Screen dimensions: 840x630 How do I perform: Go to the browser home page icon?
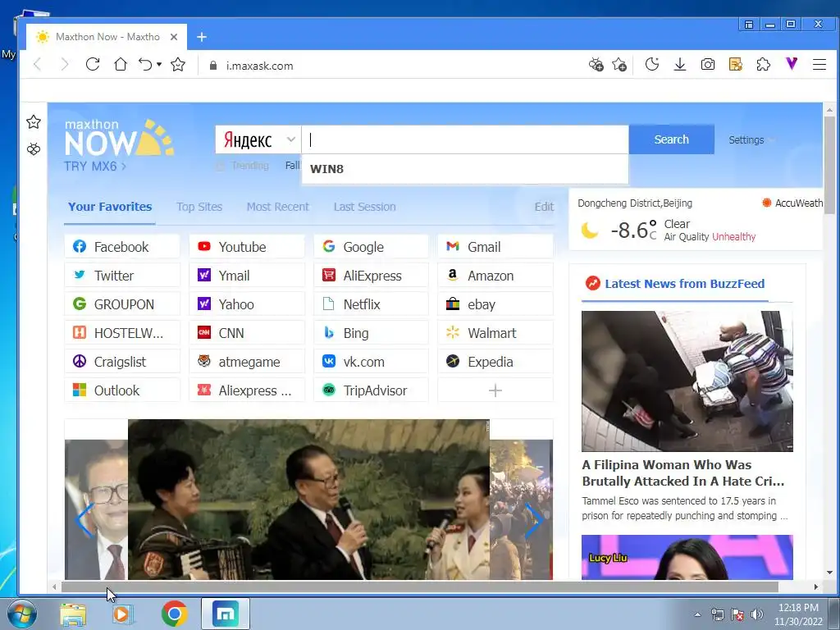pyautogui.click(x=121, y=65)
